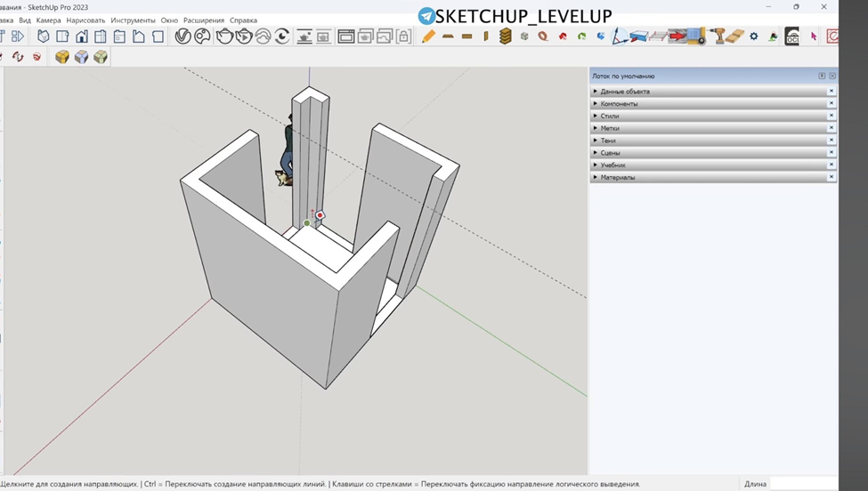Close the Данные объекта panel

click(x=831, y=92)
